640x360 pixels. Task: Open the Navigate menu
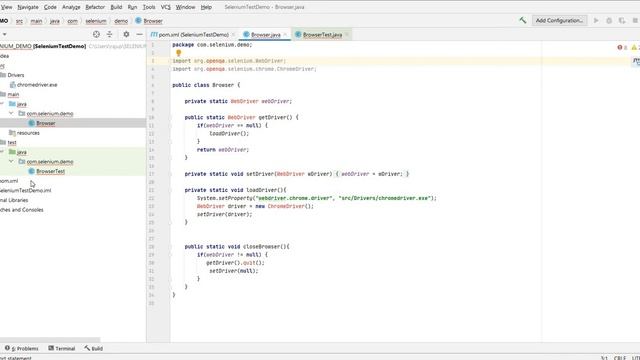[28, 7]
